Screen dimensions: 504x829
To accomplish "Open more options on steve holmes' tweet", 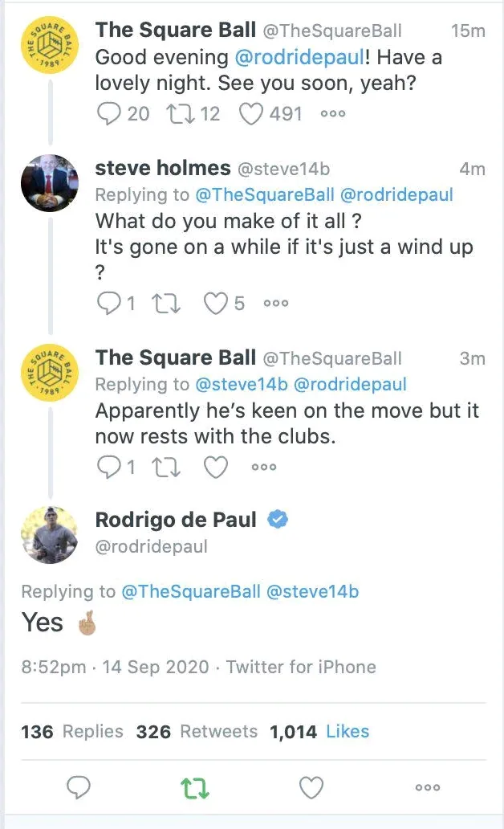I will tap(275, 303).
